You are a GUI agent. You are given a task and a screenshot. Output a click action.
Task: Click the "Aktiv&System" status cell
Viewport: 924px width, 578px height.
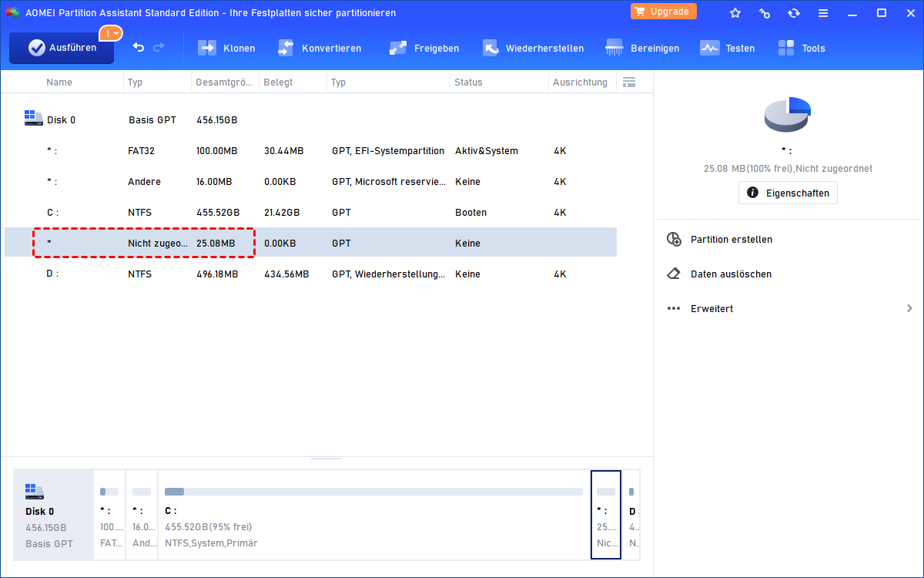click(x=487, y=151)
